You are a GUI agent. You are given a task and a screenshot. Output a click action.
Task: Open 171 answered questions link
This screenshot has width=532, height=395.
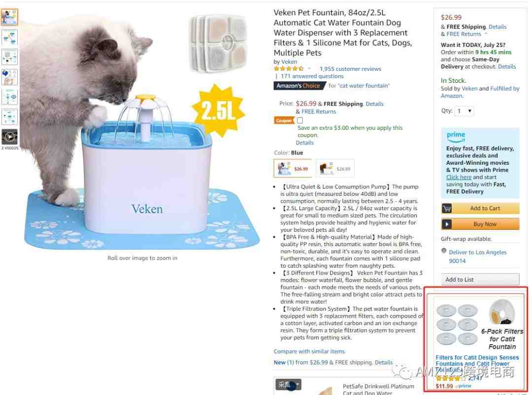pyautogui.click(x=312, y=76)
